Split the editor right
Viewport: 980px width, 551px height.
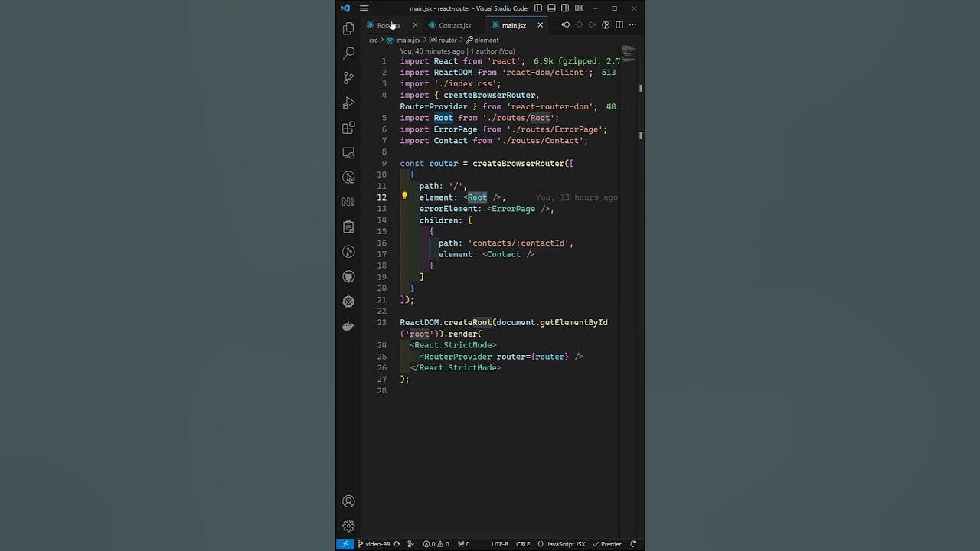[619, 25]
